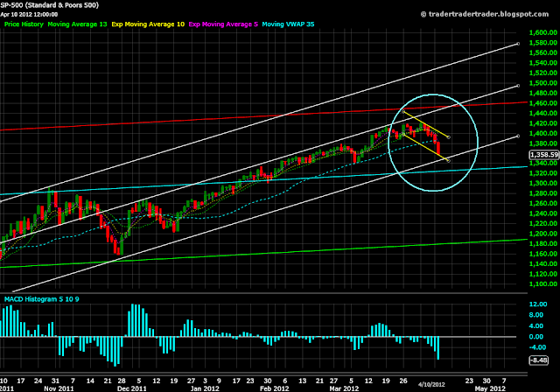The width and height of the screenshot is (560, 392).
Task: Click the 1,240.00 price axis label
Action: [542, 213]
